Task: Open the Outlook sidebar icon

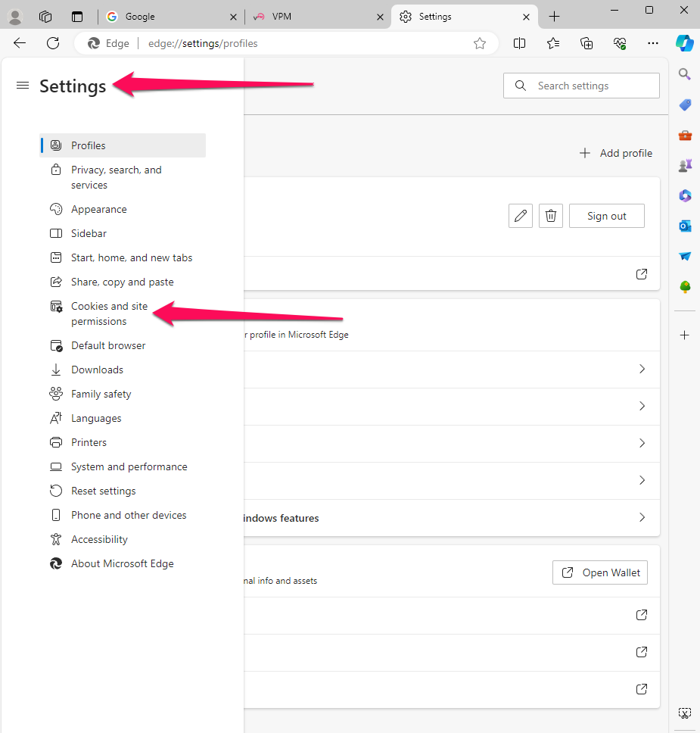Action: [685, 226]
